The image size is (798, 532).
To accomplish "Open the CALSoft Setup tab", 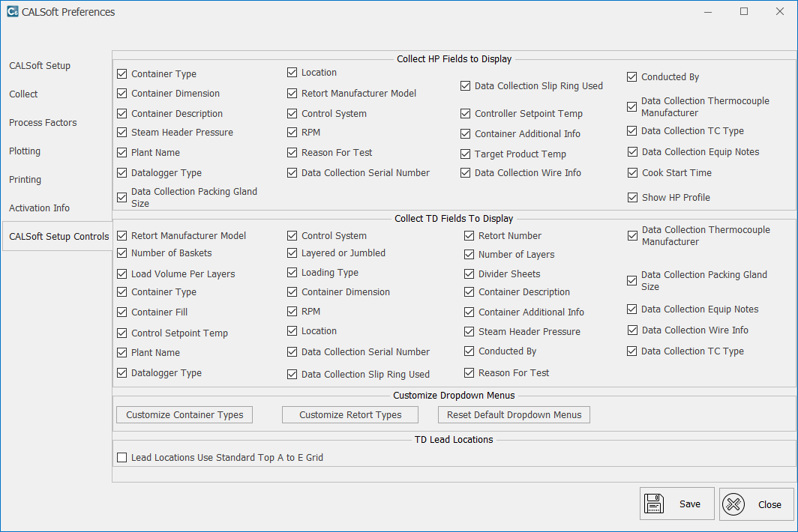I will (x=40, y=66).
